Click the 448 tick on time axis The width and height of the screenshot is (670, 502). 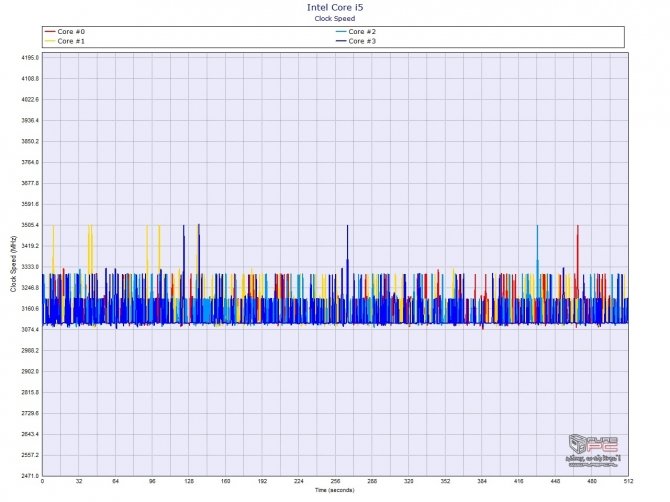pos(555,481)
